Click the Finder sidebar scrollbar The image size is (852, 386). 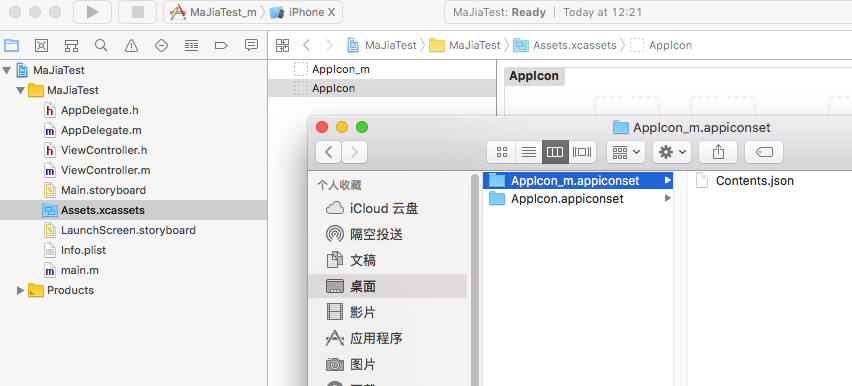474,280
